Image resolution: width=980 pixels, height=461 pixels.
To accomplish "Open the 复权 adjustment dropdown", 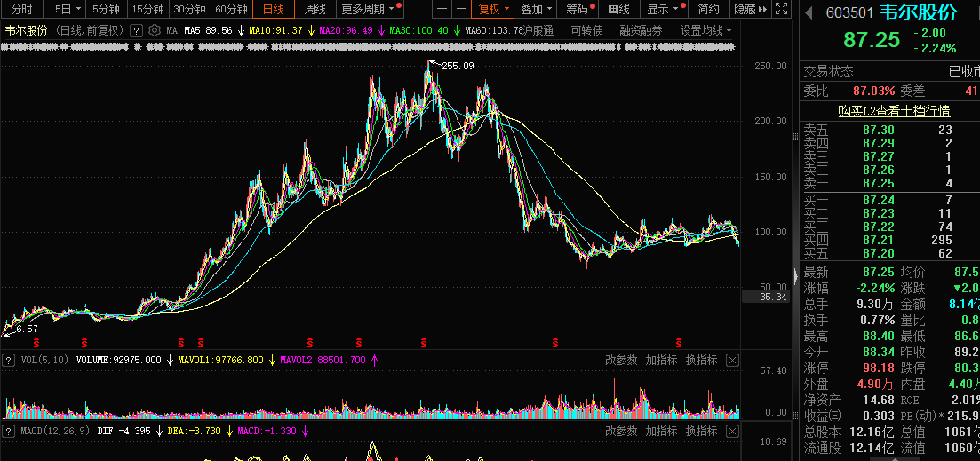I will tap(493, 10).
